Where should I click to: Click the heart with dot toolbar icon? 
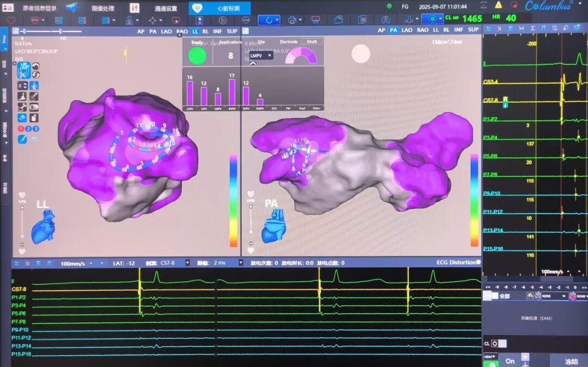pyautogui.click(x=176, y=20)
